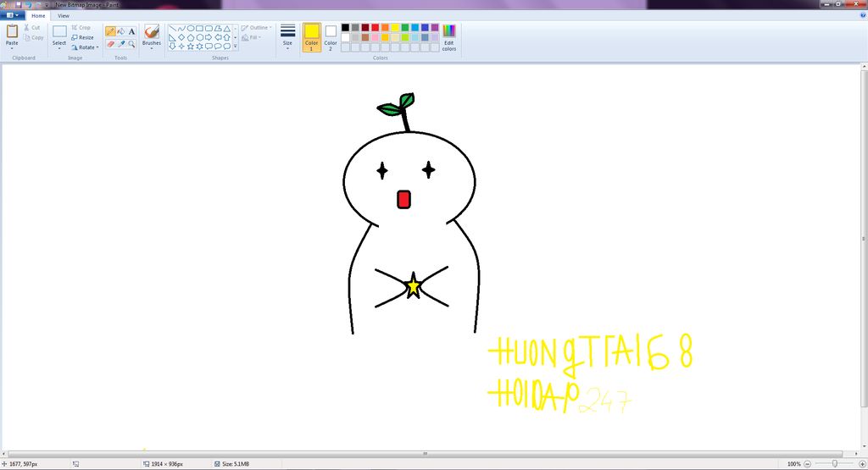Click the Paste clipboard icon
Screen dimensions: 868x470
pos(12,31)
